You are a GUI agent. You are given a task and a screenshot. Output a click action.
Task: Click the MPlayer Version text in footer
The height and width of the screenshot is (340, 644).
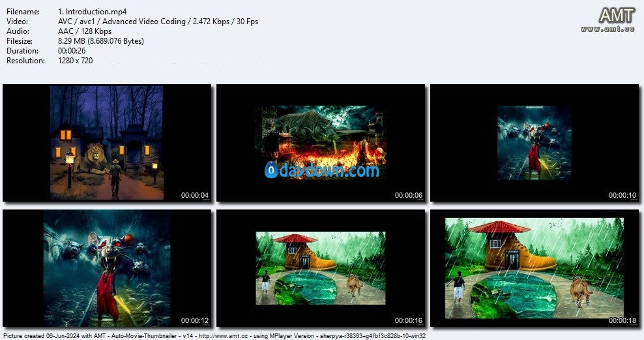click(x=292, y=336)
